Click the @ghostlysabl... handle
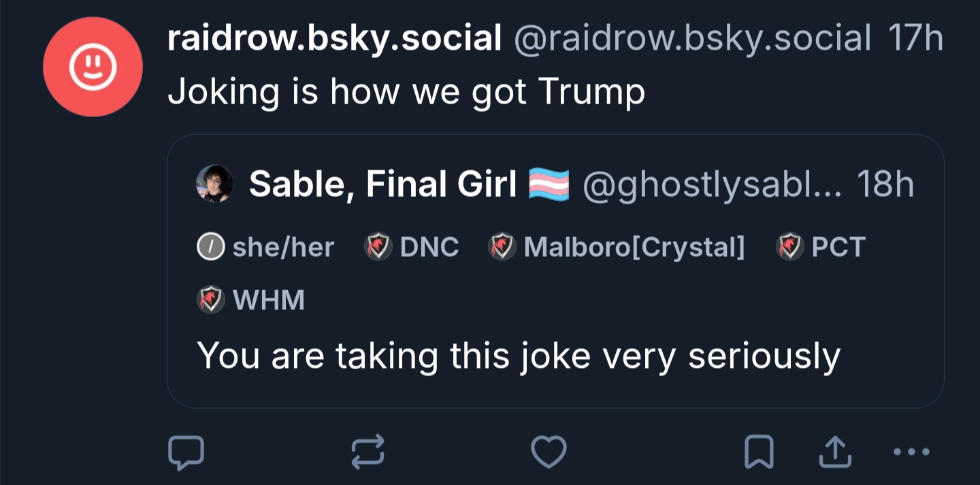This screenshot has height=485, width=980. pyautogui.click(x=711, y=184)
